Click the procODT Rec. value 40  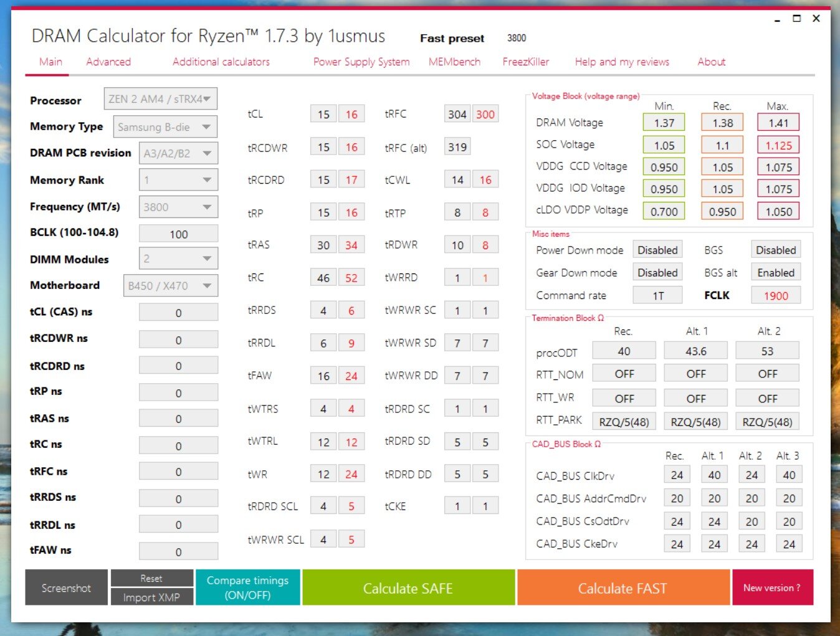coord(624,351)
